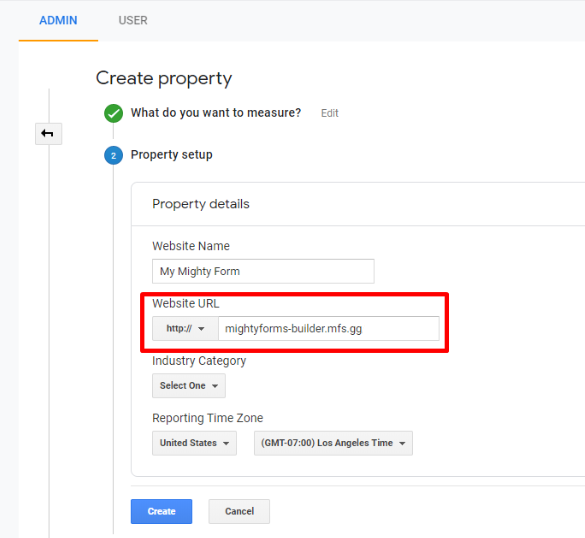Click the Cancel button

[239, 511]
